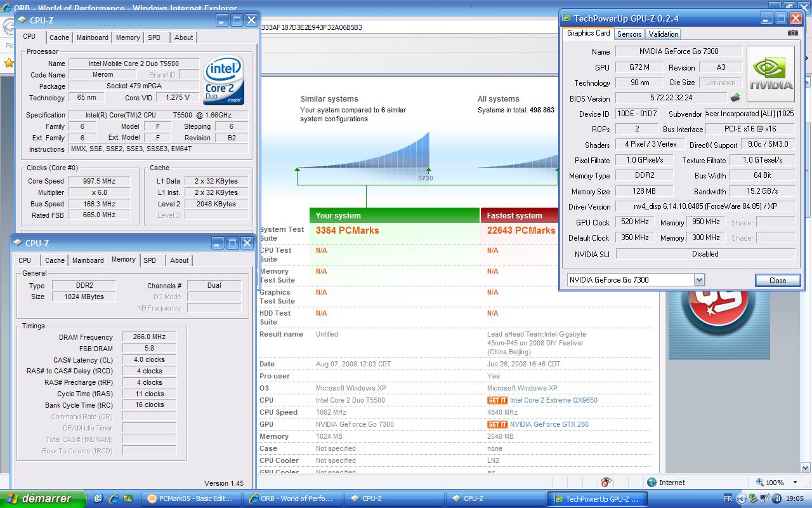Click the upper CPU-Z window title icon

(23, 20)
